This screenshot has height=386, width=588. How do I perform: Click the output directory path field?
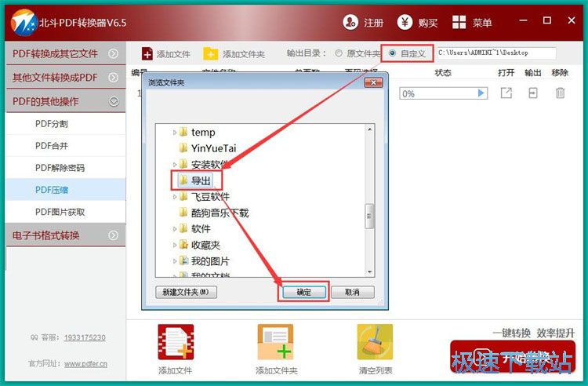496,53
